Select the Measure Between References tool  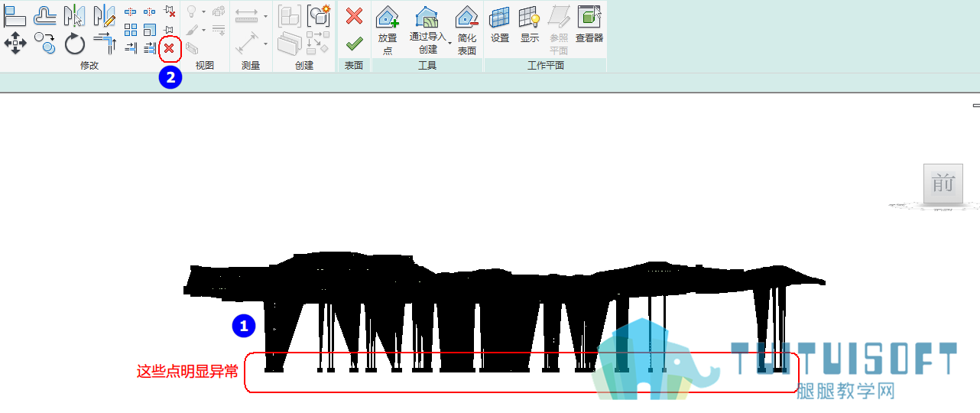click(x=246, y=16)
